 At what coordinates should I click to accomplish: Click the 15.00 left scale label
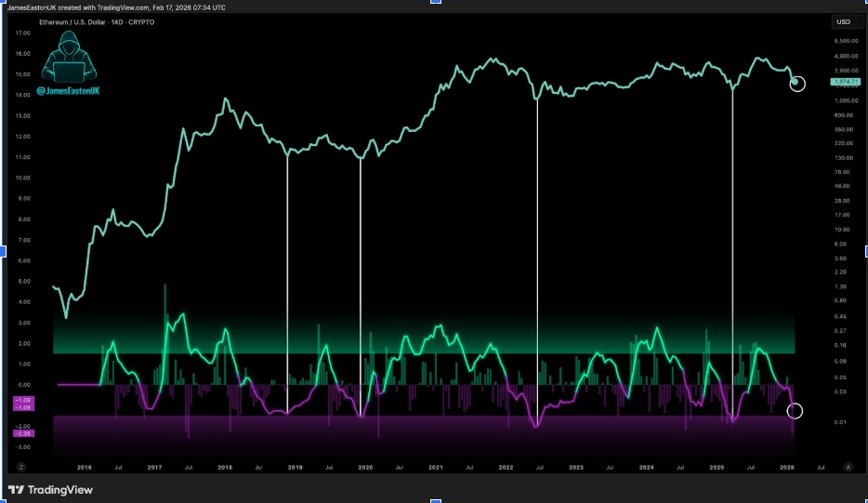click(x=22, y=74)
